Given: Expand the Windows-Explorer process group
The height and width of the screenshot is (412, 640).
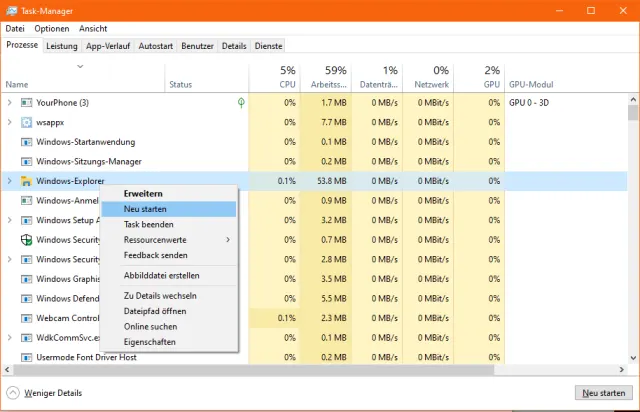Looking at the screenshot, I should [x=10, y=181].
